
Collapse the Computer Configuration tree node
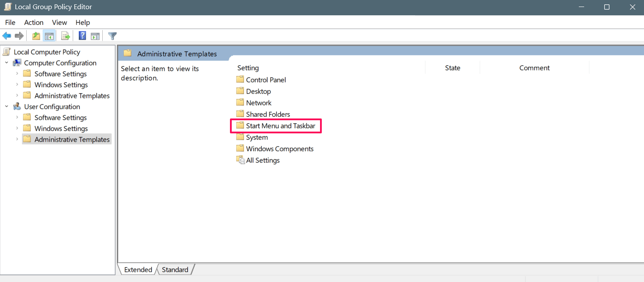tap(7, 63)
